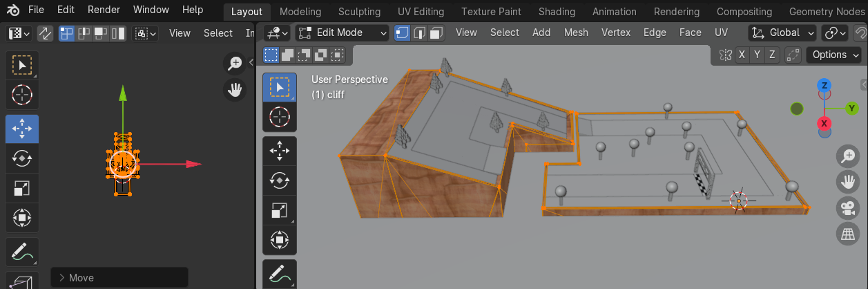868x289 pixels.
Task: Toggle X mirror axis button
Action: click(x=742, y=55)
